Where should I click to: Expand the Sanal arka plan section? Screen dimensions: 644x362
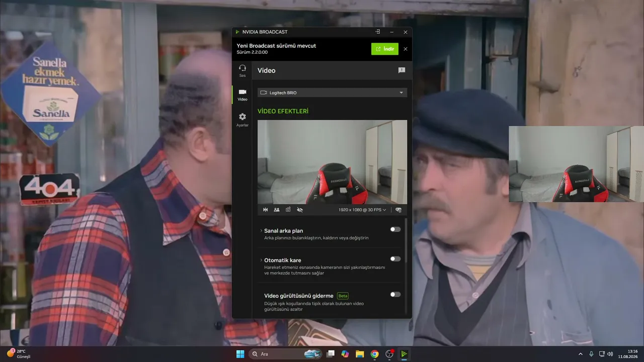point(261,231)
